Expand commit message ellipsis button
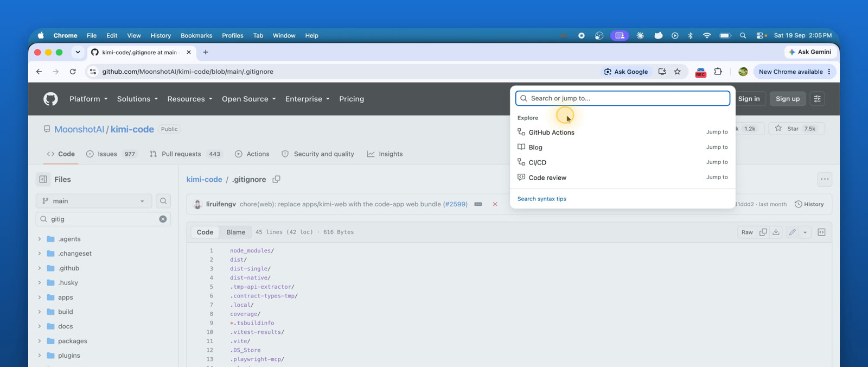Image resolution: width=868 pixels, height=367 pixels. [x=478, y=204]
